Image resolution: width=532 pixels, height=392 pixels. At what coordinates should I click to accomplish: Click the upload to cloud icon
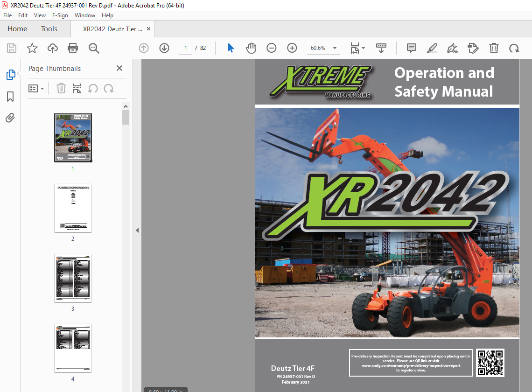tap(53, 48)
